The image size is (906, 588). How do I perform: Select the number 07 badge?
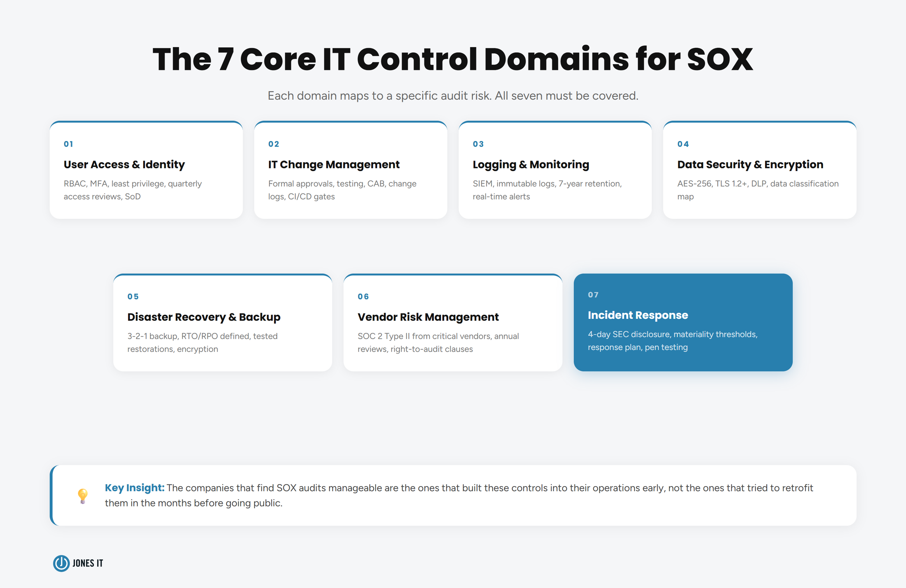pyautogui.click(x=594, y=294)
